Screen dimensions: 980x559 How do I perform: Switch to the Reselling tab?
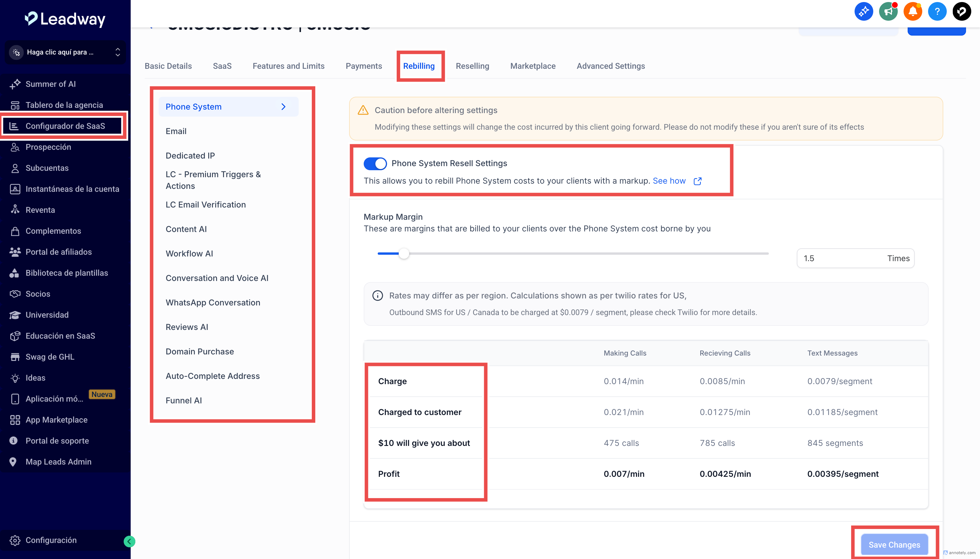pyautogui.click(x=472, y=66)
